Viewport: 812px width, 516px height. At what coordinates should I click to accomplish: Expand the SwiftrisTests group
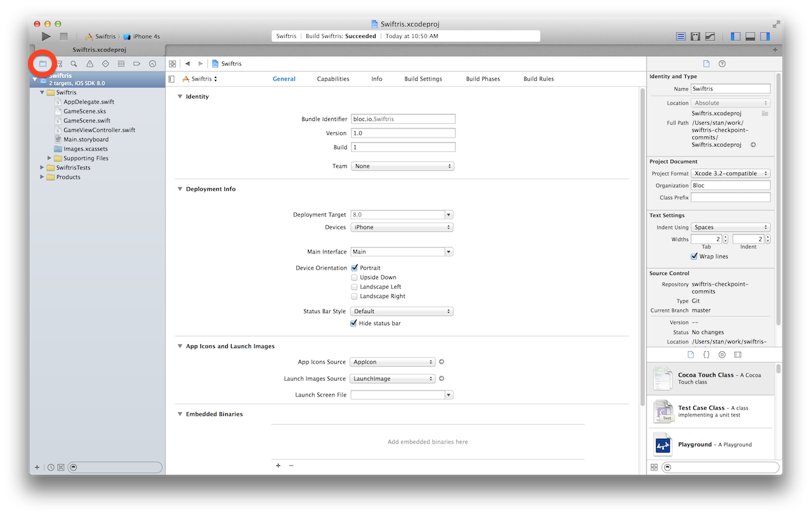[x=42, y=168]
